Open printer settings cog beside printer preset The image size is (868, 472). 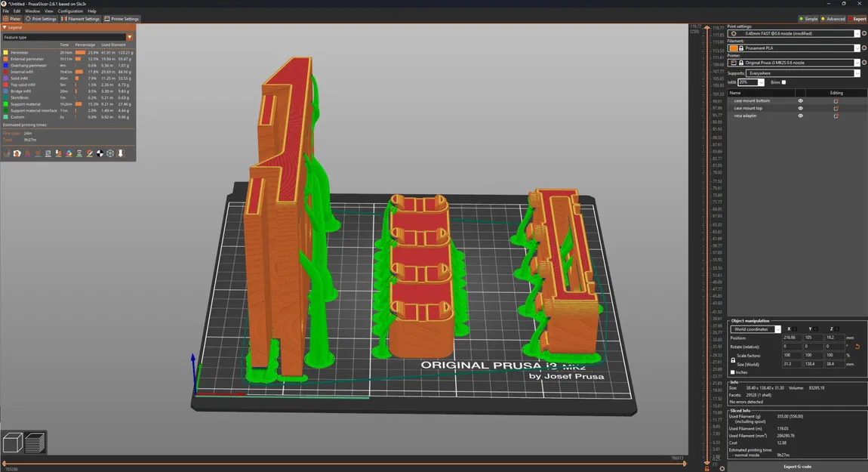tap(864, 63)
